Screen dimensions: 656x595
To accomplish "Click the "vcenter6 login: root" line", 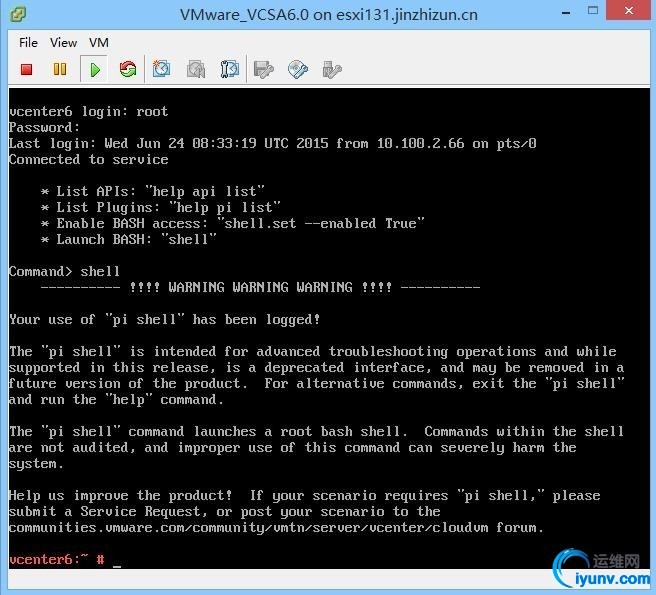I will click(89, 111).
